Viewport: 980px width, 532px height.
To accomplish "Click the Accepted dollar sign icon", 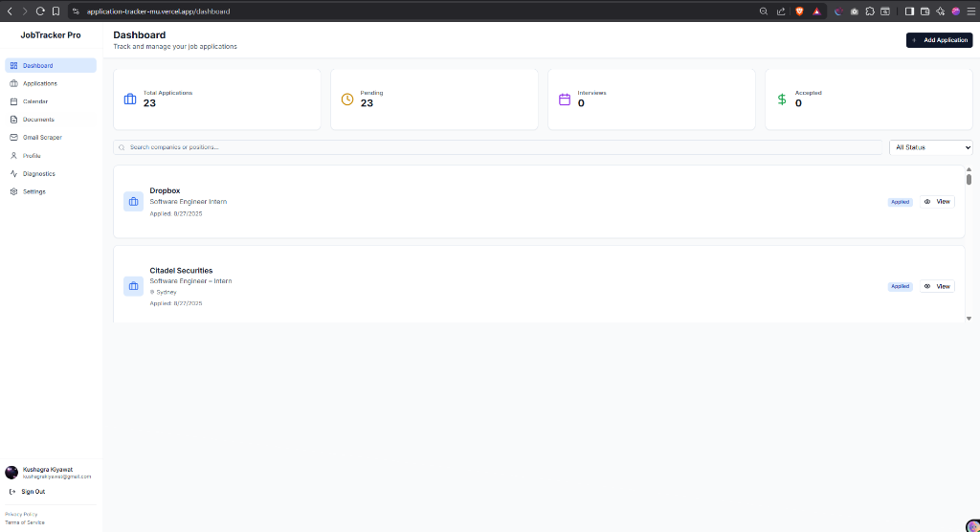I will pos(782,99).
